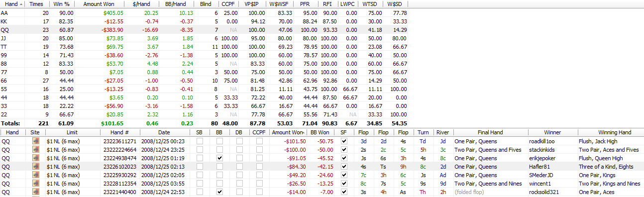Check SB checkbox in stackinkids row
The width and height of the screenshot is (644, 197).
pos(200,149)
